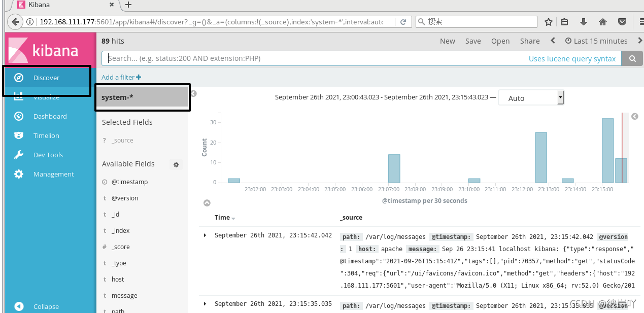Select the Kibana browser tab
Image resolution: width=644 pixels, height=313 pixels.
(x=65, y=5)
